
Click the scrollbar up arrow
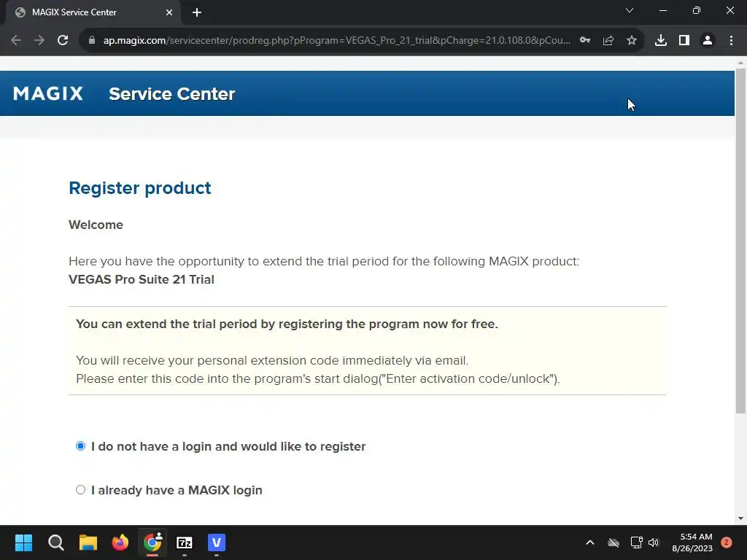pos(741,63)
